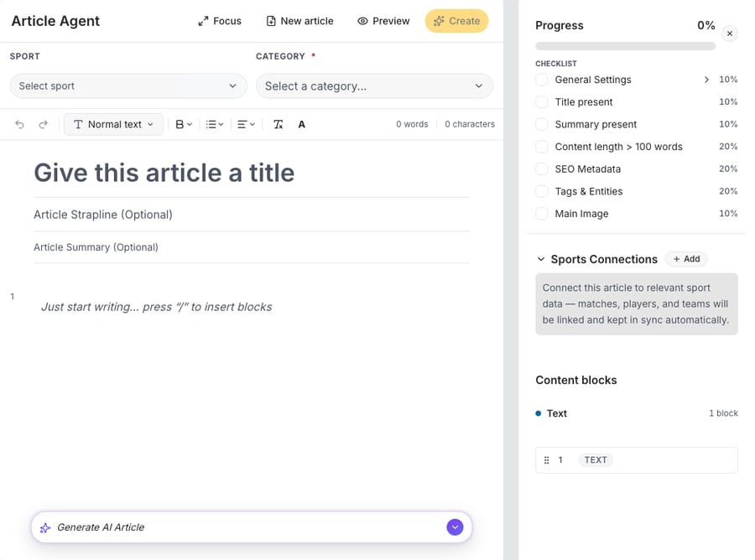Tick the Tags & Entities checkbox
This screenshot has height=560, width=755.
pos(542,191)
